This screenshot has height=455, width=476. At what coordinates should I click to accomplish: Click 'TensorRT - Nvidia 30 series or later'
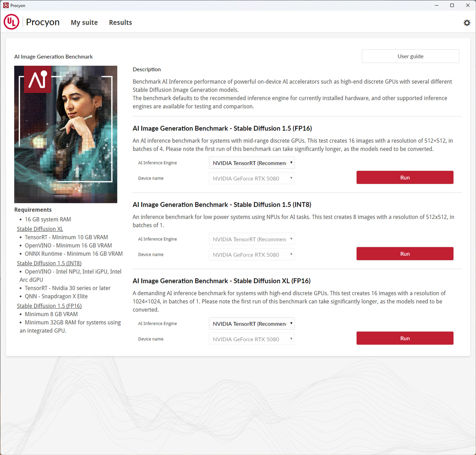click(x=67, y=288)
